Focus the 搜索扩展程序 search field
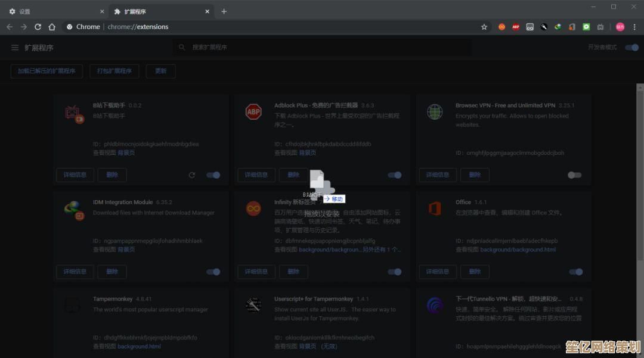644x358 pixels. tap(323, 48)
